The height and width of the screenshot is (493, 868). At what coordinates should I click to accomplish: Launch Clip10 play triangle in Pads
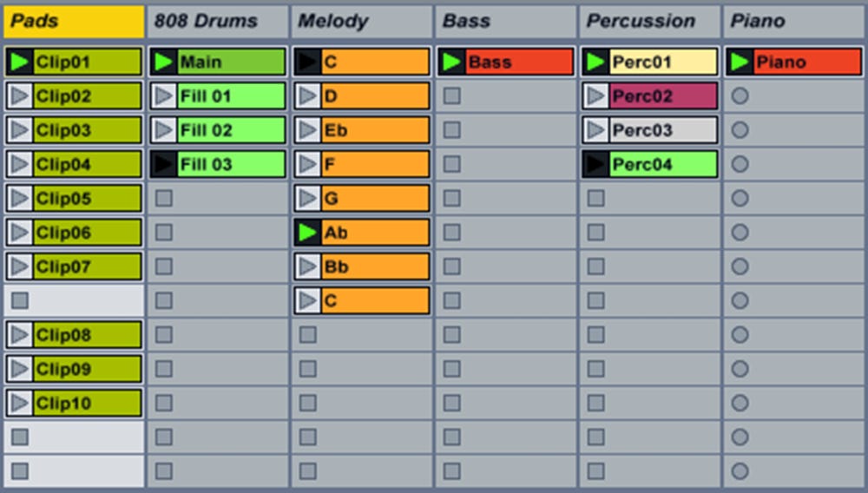point(19,403)
